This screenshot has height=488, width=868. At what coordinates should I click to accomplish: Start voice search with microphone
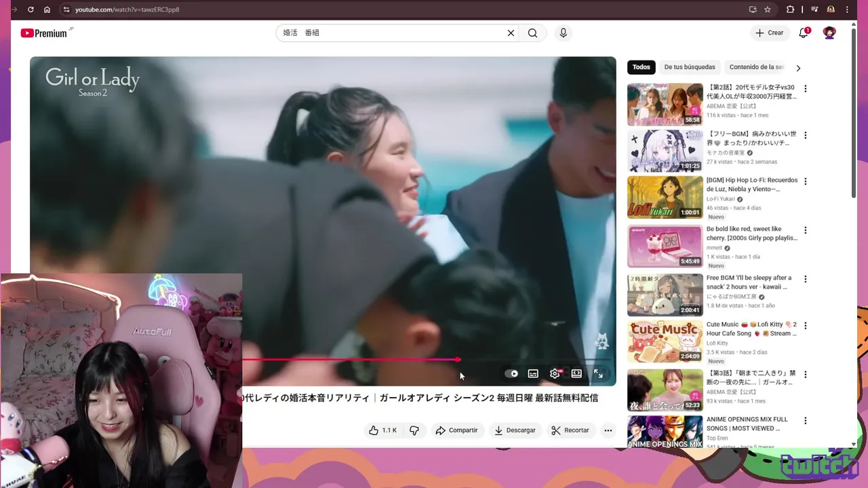(x=563, y=33)
